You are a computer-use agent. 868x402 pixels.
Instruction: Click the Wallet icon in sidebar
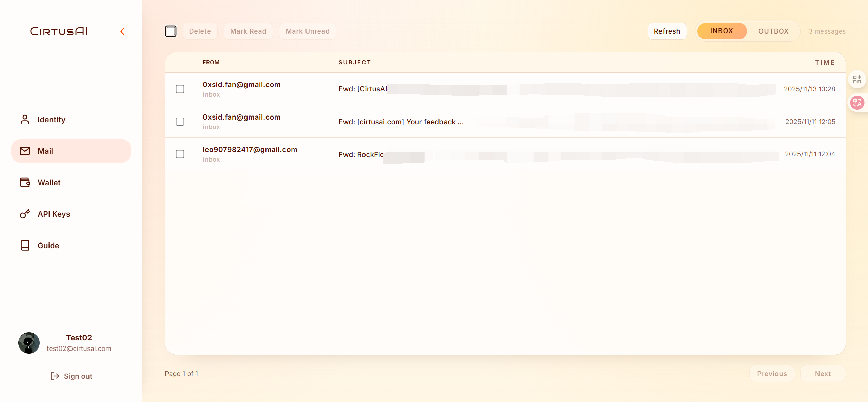25,182
